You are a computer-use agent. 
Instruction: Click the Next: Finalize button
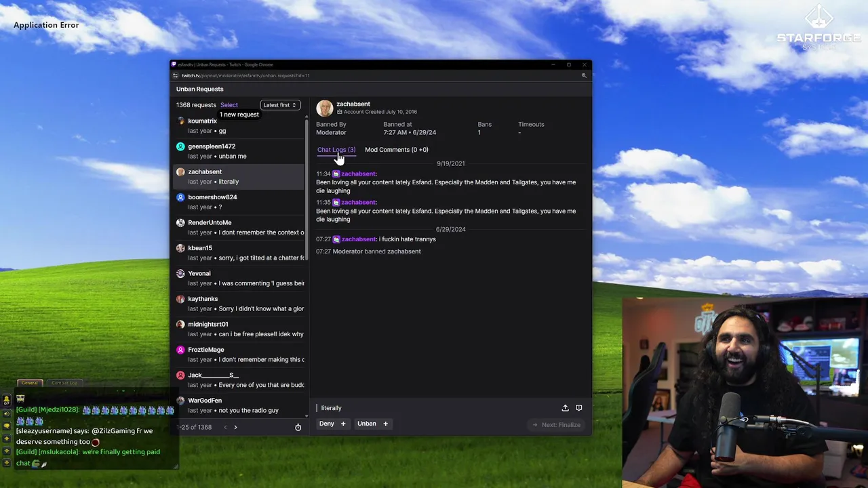(556, 425)
